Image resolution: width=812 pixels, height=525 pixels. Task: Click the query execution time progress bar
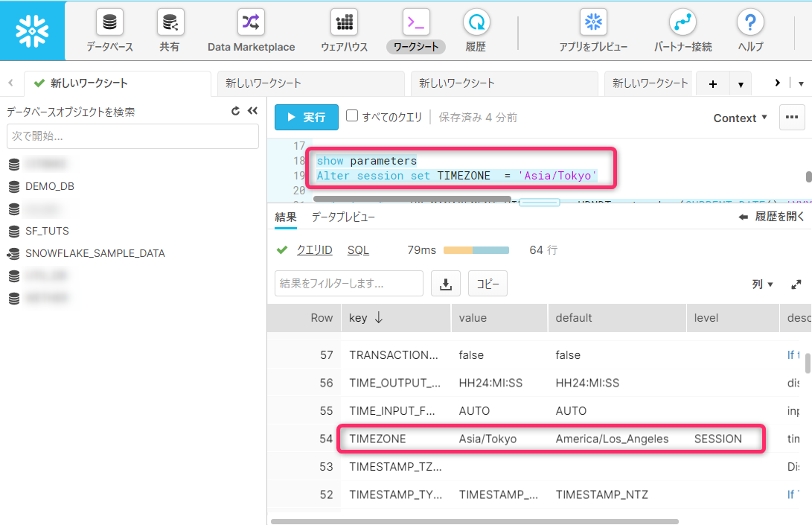(476, 250)
